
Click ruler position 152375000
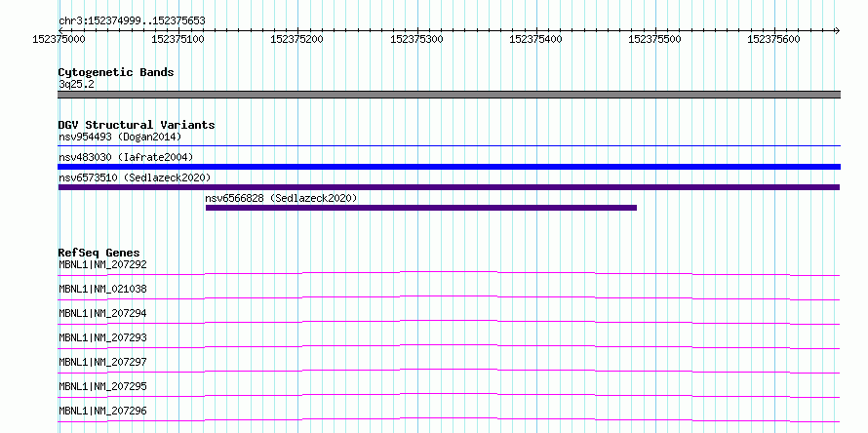tap(59, 39)
